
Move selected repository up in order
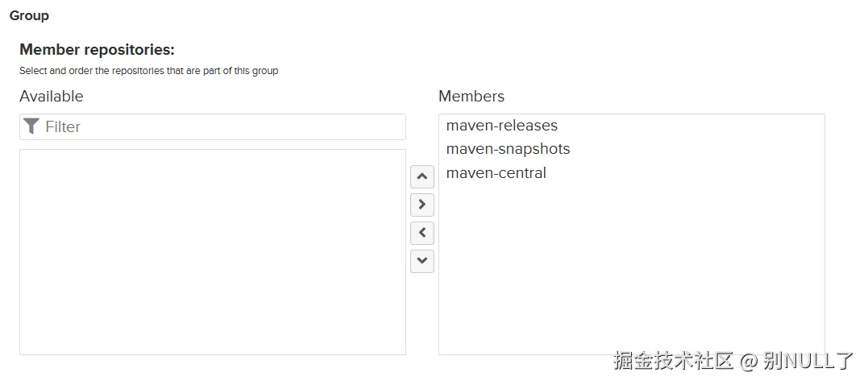click(x=422, y=176)
